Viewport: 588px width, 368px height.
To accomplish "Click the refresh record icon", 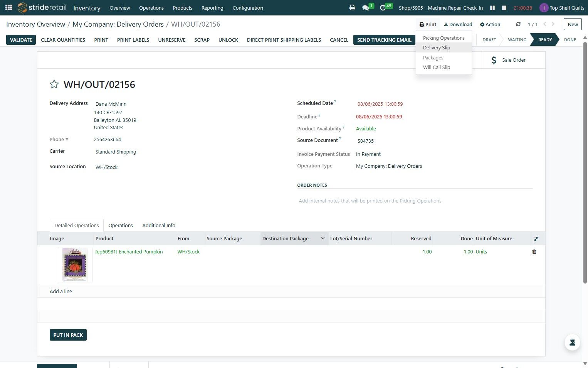I will [518, 24].
